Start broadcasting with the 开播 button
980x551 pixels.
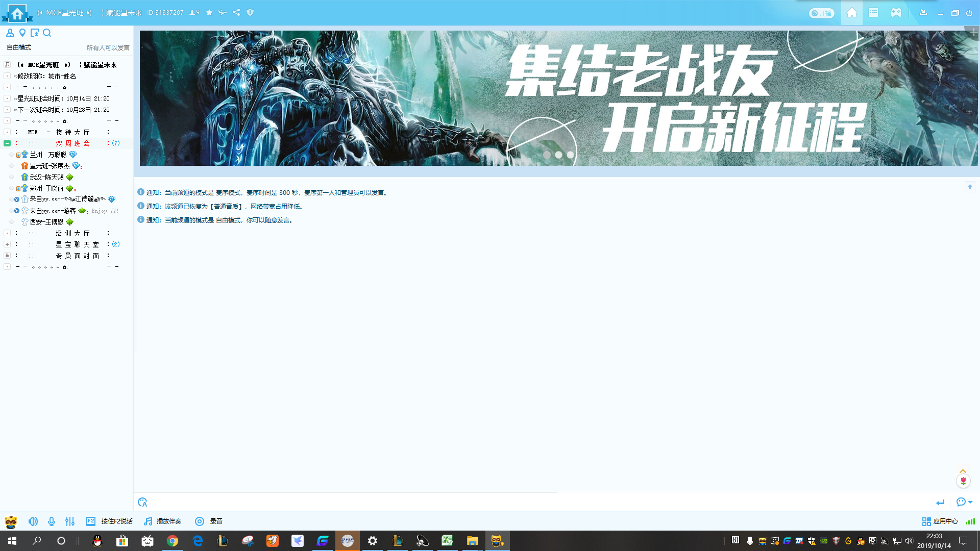821,13
